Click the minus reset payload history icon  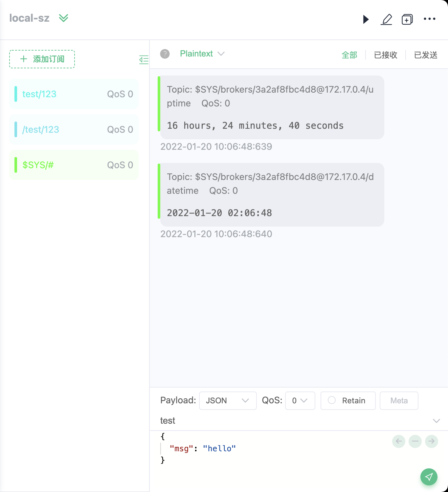415,441
